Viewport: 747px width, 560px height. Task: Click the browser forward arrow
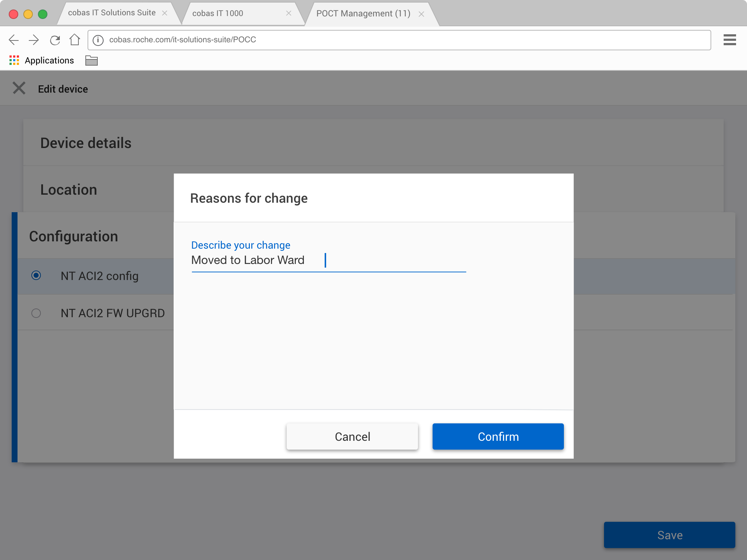pos(34,40)
